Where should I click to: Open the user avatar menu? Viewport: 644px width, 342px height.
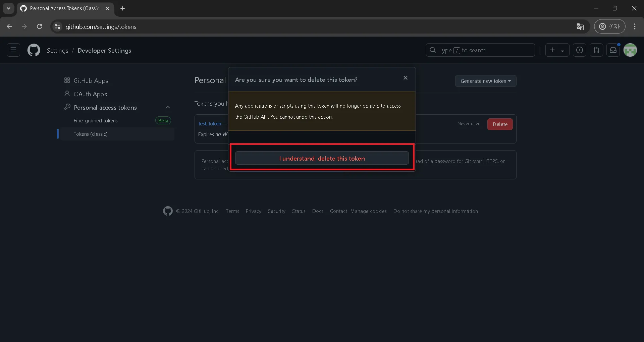pos(630,50)
